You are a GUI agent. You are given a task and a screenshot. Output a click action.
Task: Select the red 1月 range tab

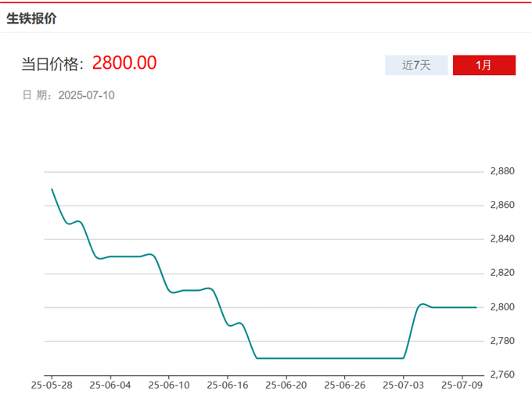[483, 65]
